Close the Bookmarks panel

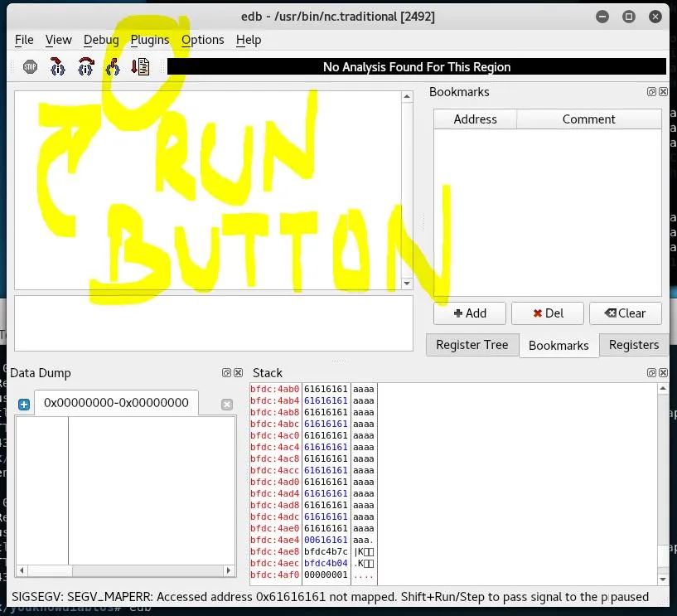(663, 91)
